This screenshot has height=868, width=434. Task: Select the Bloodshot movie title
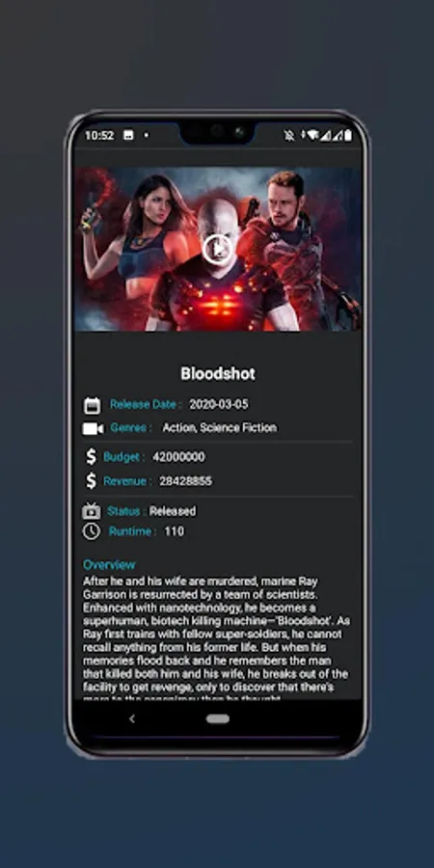[x=218, y=373]
